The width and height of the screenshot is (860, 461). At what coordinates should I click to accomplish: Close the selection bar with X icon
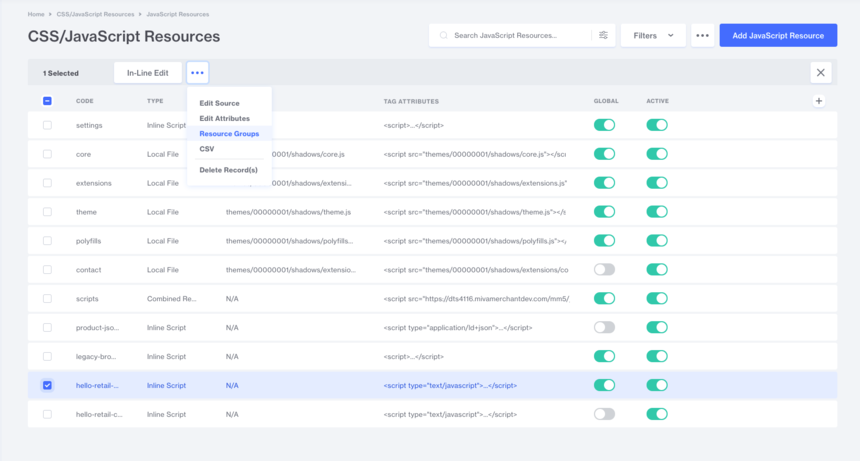pos(820,73)
